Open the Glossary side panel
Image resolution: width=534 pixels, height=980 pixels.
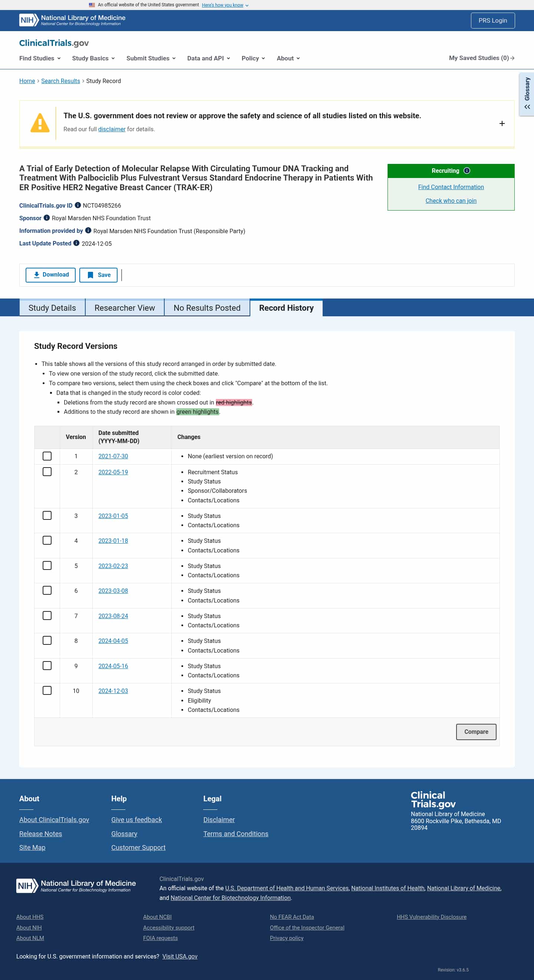(x=527, y=94)
